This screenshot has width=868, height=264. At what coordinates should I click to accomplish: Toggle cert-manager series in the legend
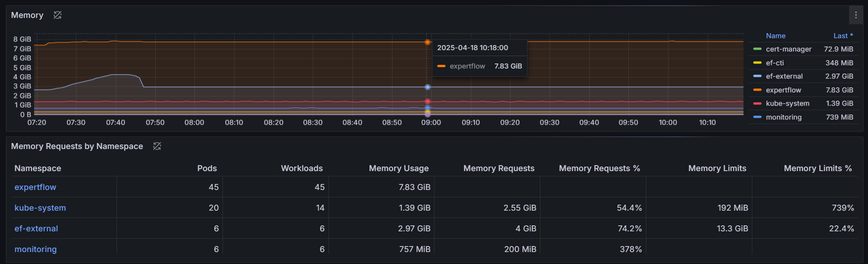(788, 49)
